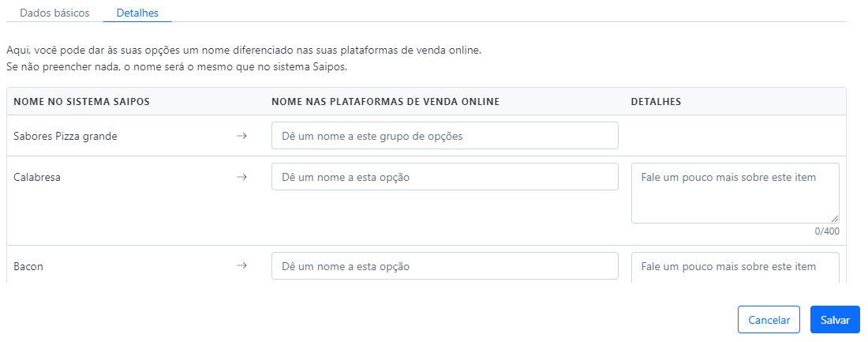
Task: Focus the Sabores Pizza grande group name field
Action: point(444,136)
